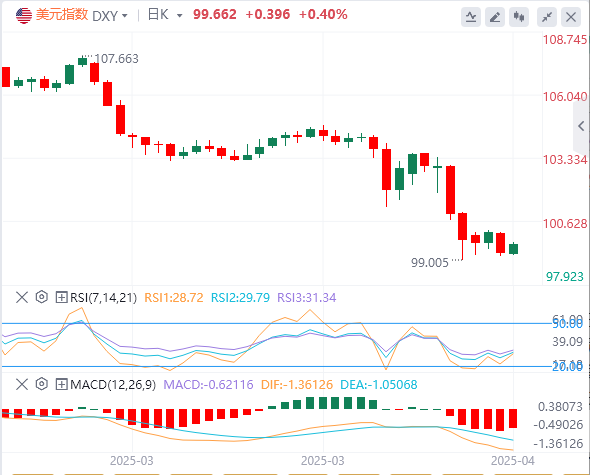Click the US flag icon
590x475 pixels.
24,15
